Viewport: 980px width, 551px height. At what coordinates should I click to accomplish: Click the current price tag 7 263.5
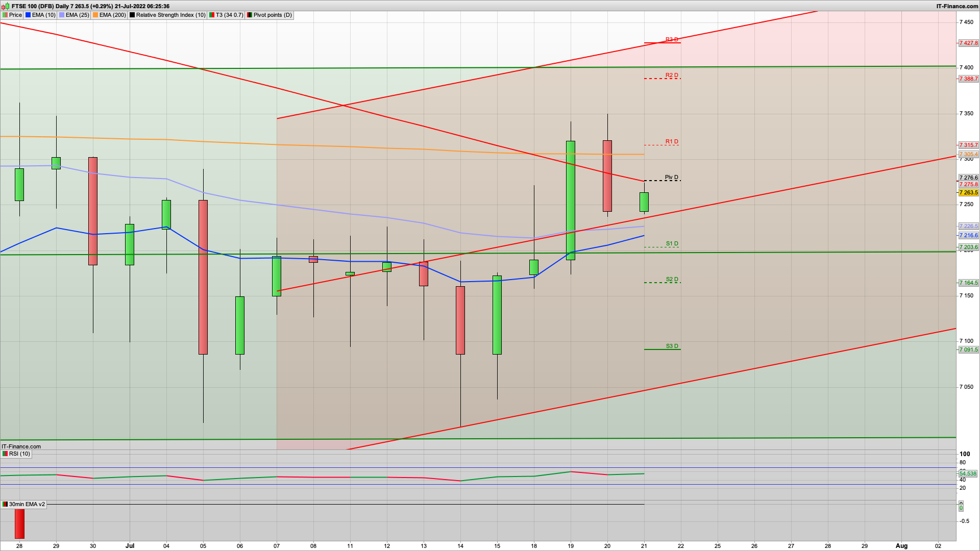[968, 193]
